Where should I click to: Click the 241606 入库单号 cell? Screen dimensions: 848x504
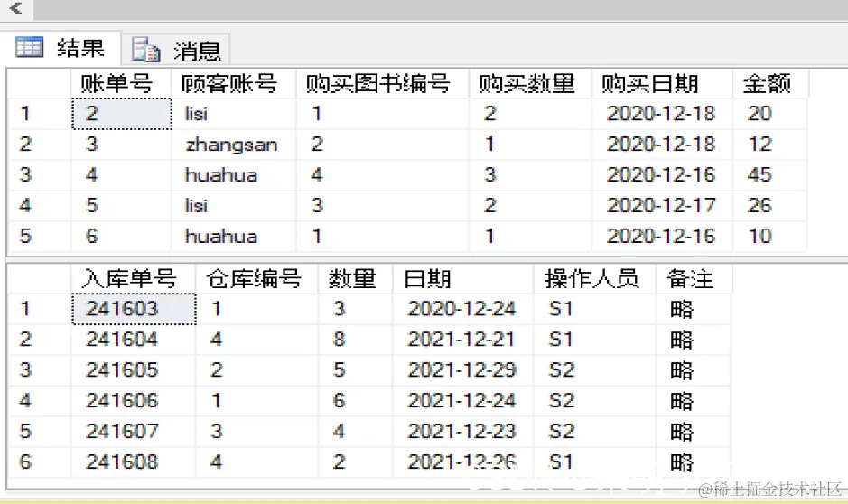[x=133, y=401]
